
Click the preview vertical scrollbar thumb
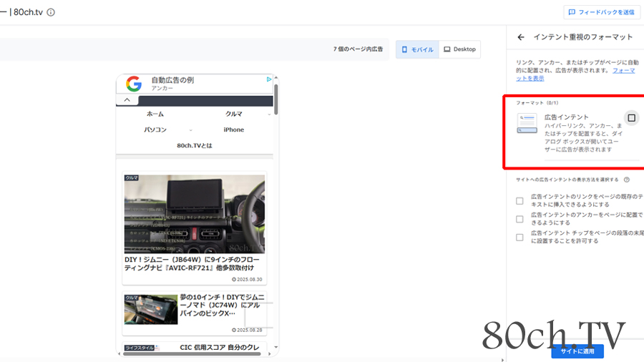pos(276,99)
